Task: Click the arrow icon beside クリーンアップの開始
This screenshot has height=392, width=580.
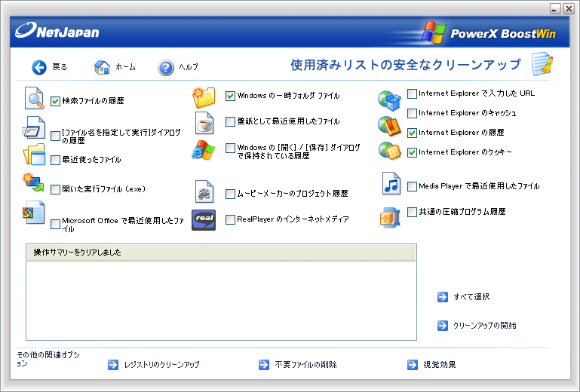Action: pos(443,326)
